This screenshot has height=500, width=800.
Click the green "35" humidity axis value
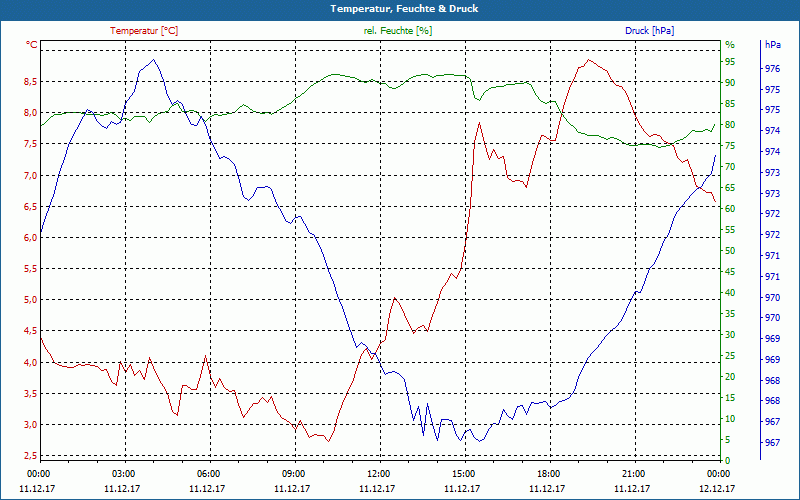click(x=730, y=314)
